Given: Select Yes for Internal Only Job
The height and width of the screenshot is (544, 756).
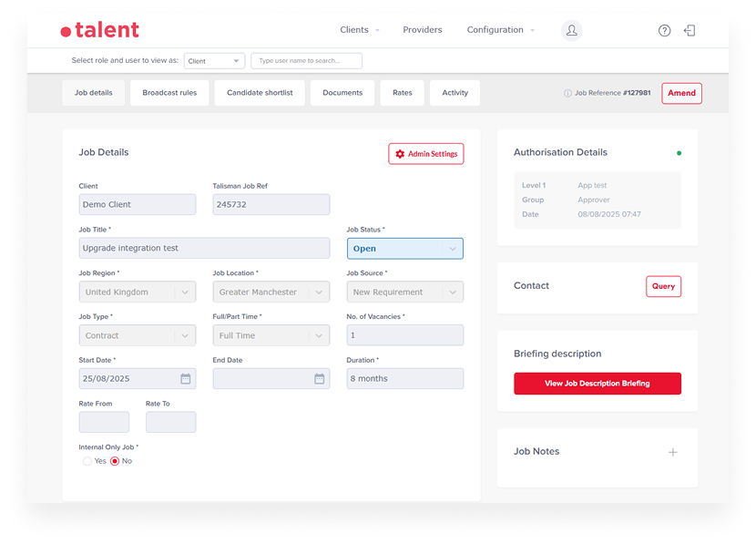Looking at the screenshot, I should coord(87,461).
